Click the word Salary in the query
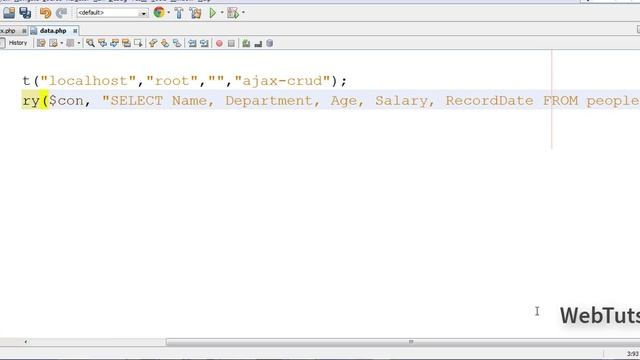Screen dimensions: 640x360 pos(401,101)
